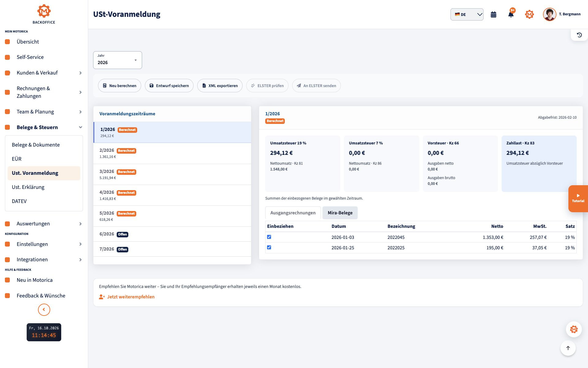588x368 pixels.
Task: Switch to the Ausgangsrechnungen tab
Action: [293, 213]
